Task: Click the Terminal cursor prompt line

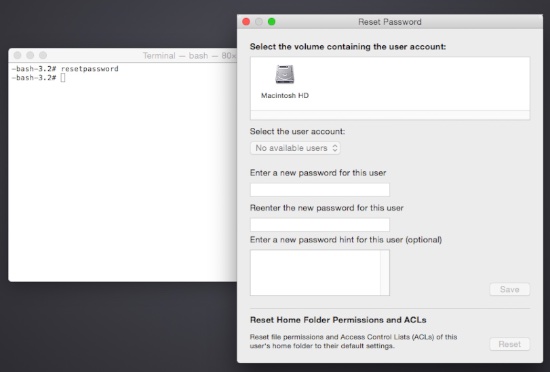Action: click(39, 77)
